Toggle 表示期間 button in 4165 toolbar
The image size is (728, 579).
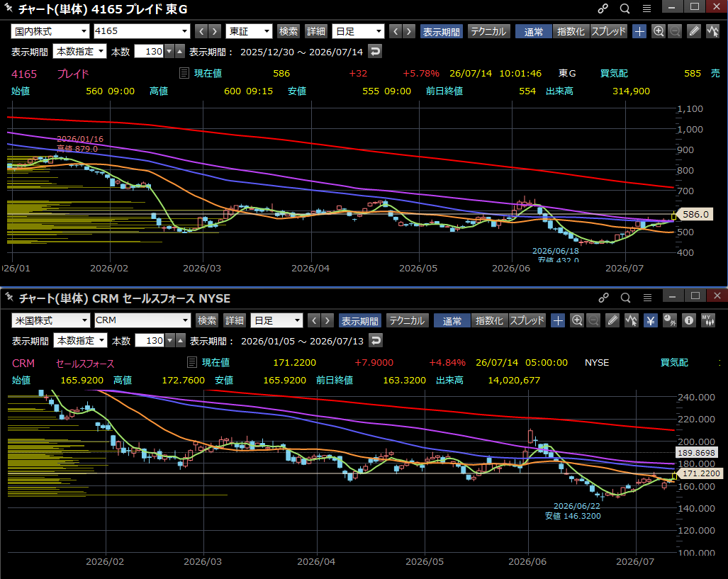(x=441, y=31)
